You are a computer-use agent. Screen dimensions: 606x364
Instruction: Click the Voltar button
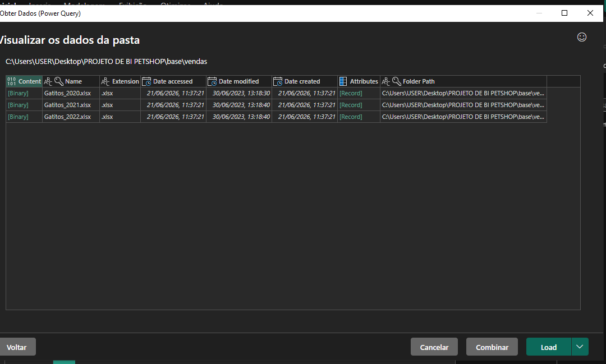(17, 347)
